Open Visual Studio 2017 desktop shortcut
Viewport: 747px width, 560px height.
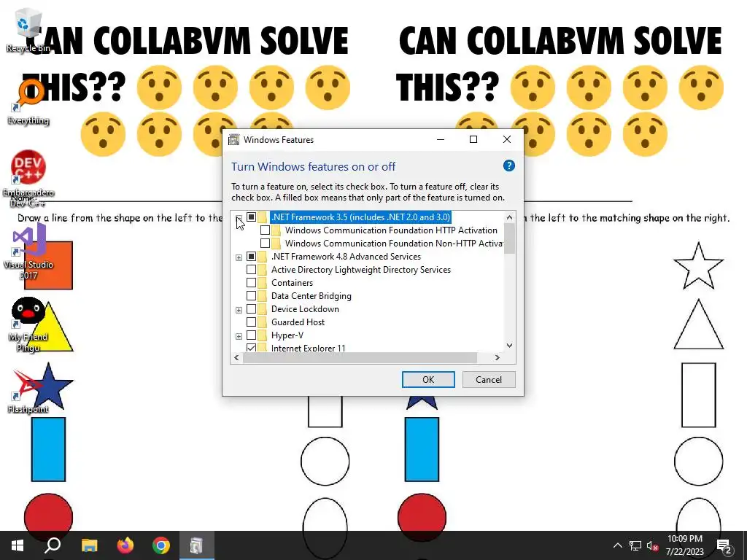28,252
